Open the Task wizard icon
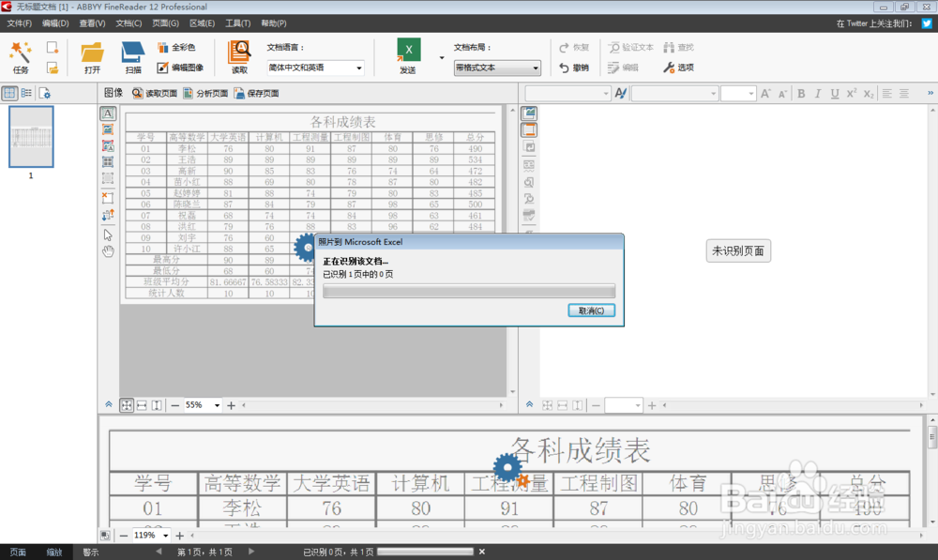The width and height of the screenshot is (938, 560). 21,57
